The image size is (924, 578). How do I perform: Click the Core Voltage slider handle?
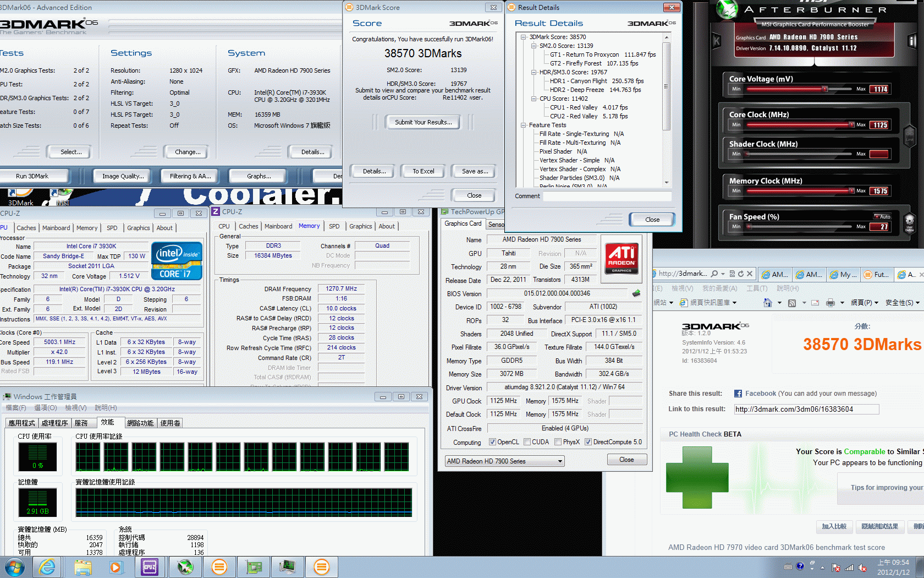[x=824, y=89]
